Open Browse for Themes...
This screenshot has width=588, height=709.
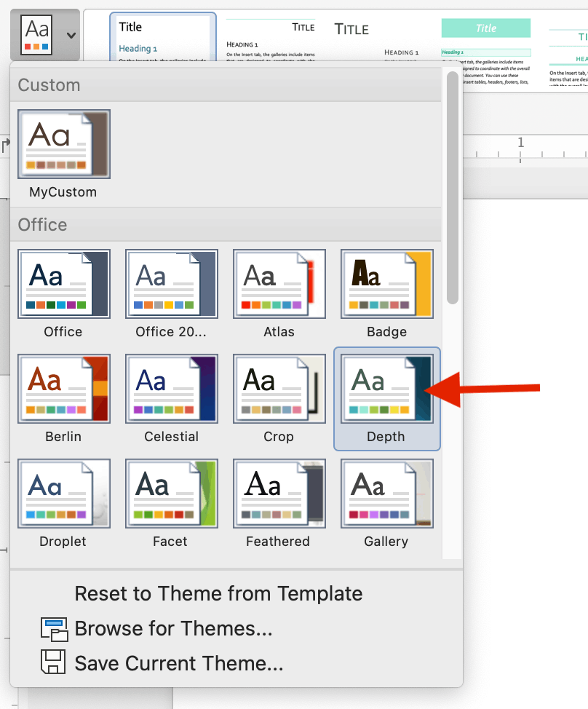(x=173, y=628)
